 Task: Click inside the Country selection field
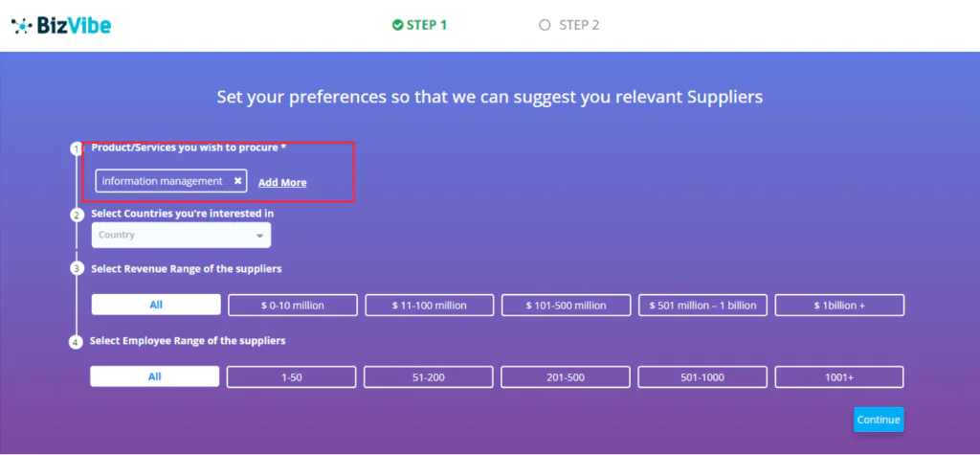(x=181, y=236)
